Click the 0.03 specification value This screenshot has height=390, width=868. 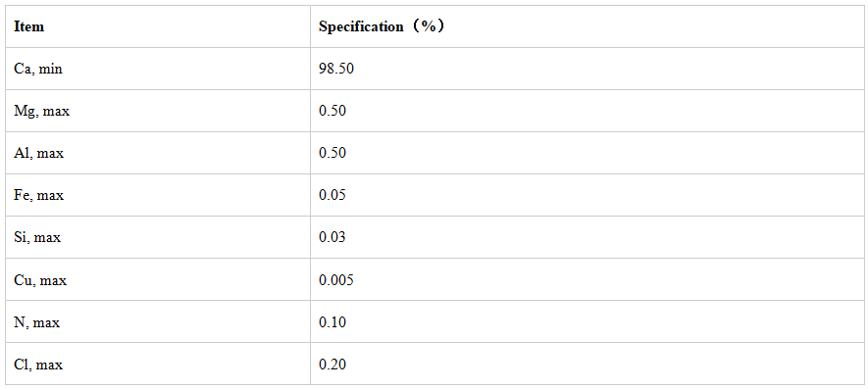tap(332, 238)
